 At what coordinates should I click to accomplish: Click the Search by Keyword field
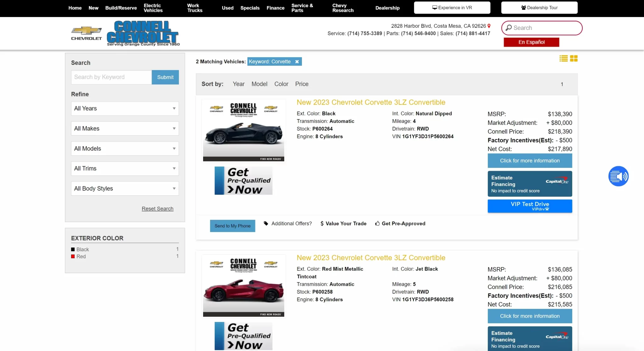111,77
